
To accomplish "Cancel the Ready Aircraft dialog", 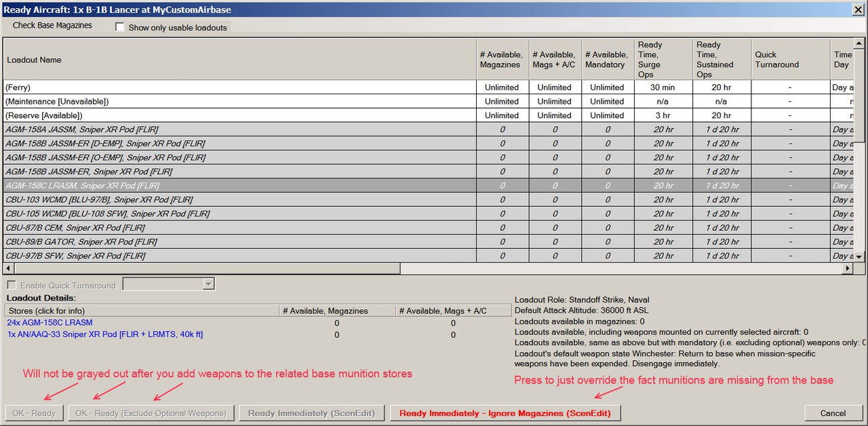I will [x=833, y=413].
